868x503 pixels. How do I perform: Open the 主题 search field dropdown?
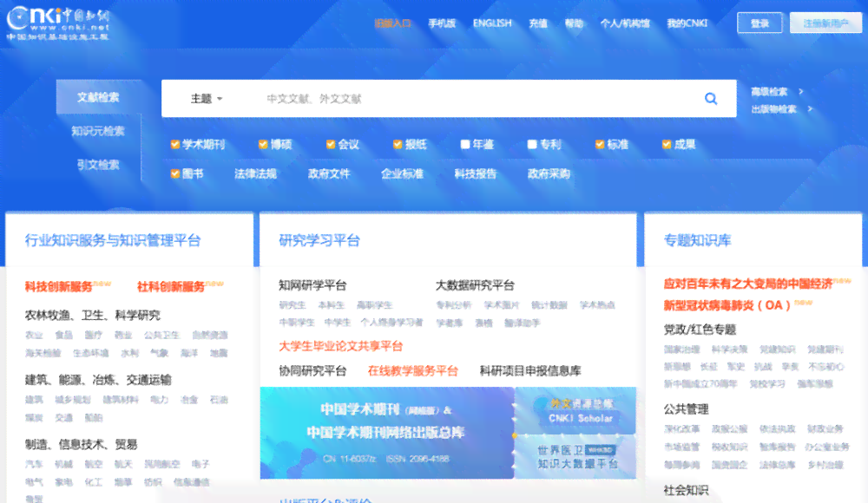coord(207,99)
